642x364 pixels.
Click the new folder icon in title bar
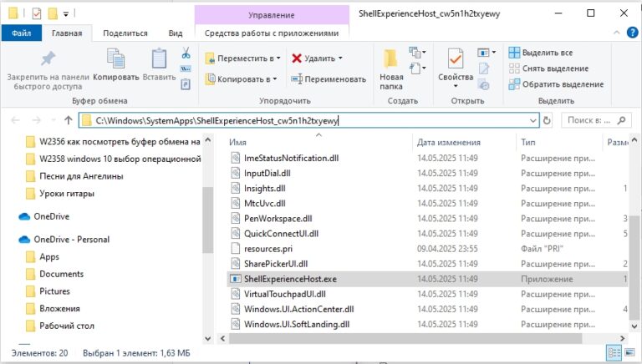tap(53, 14)
